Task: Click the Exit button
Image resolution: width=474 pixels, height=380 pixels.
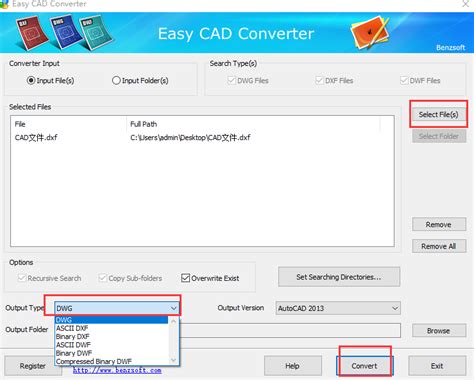Action: pos(437,366)
